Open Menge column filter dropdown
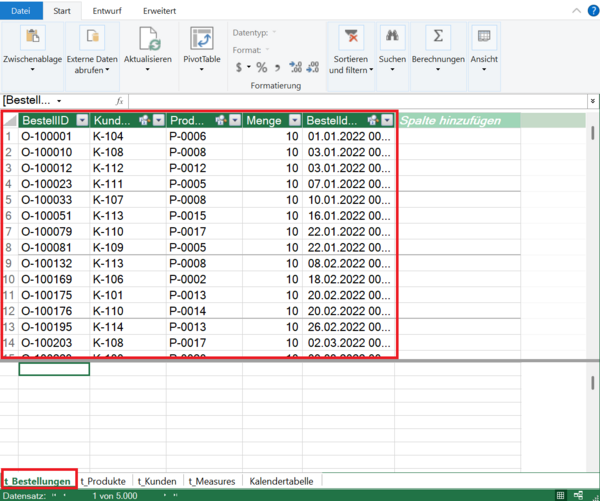600x501 pixels. (x=293, y=120)
